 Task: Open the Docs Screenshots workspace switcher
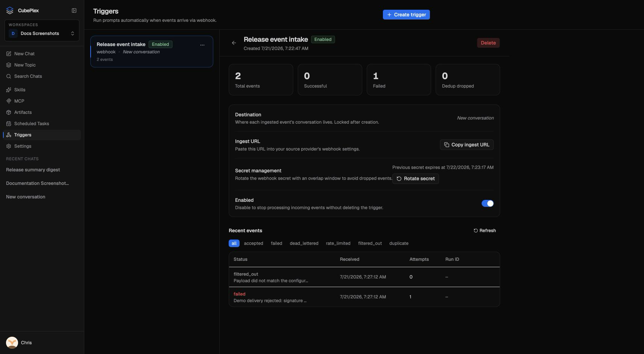(42, 30)
